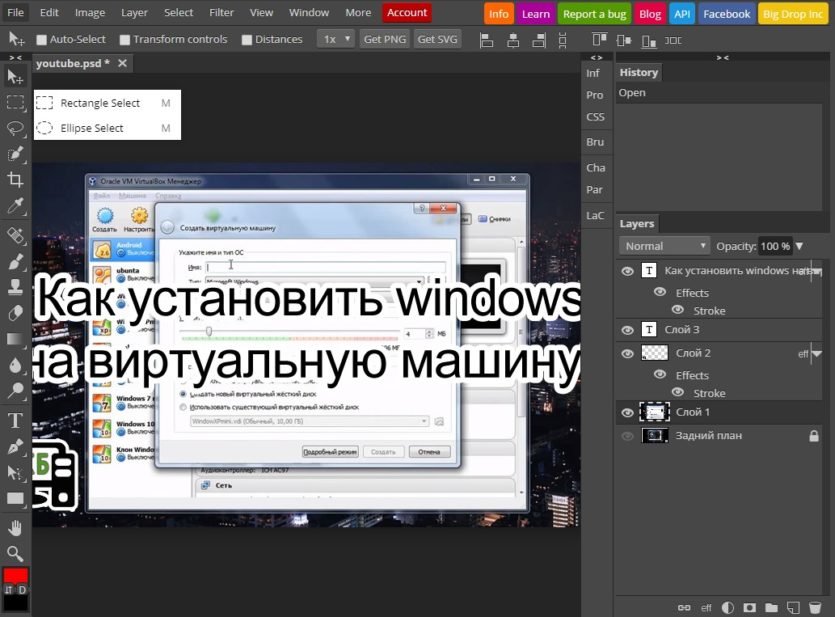
Task: Select the Crop tool
Action: tap(15, 179)
